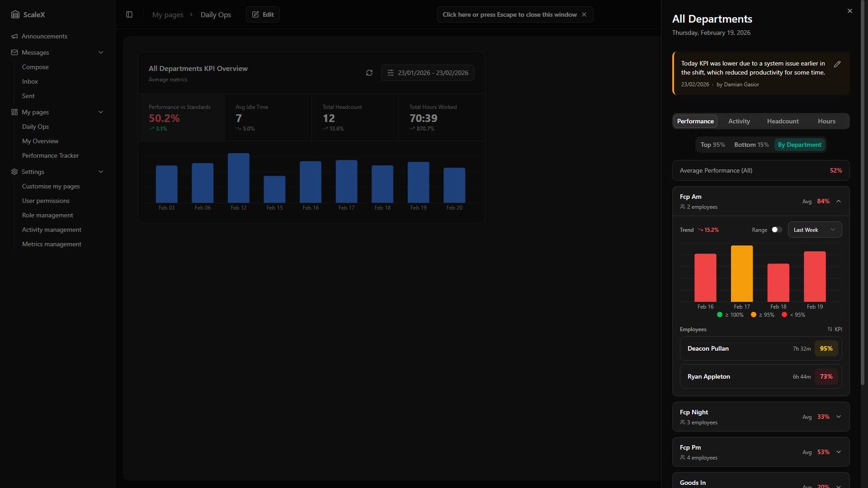Screen dimensions: 868x488
Task: Close the All Departments side panel
Action: 850,11
